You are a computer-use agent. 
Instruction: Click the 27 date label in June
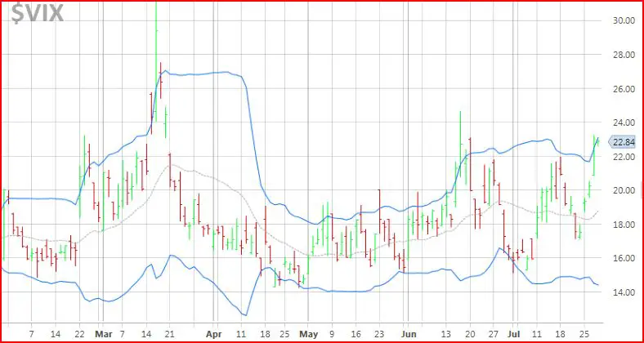tap(494, 334)
